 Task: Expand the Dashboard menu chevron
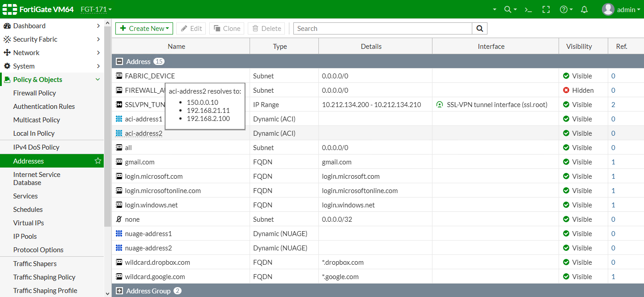click(x=98, y=26)
